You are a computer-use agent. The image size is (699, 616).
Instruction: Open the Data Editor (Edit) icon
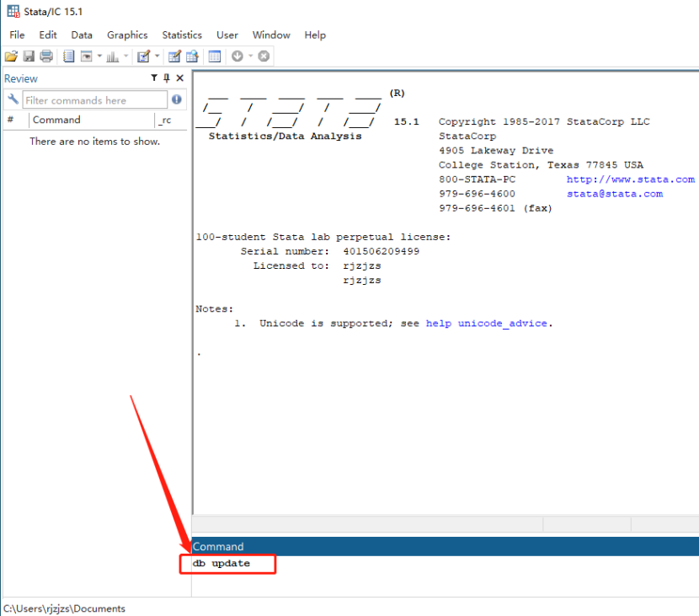point(174,56)
